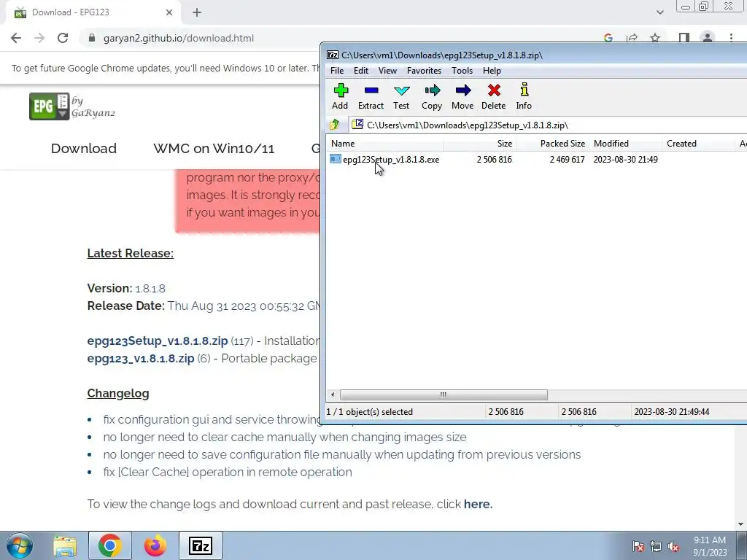Click the horizontal scrollbar left arrow
747x560 pixels.
coord(333,394)
